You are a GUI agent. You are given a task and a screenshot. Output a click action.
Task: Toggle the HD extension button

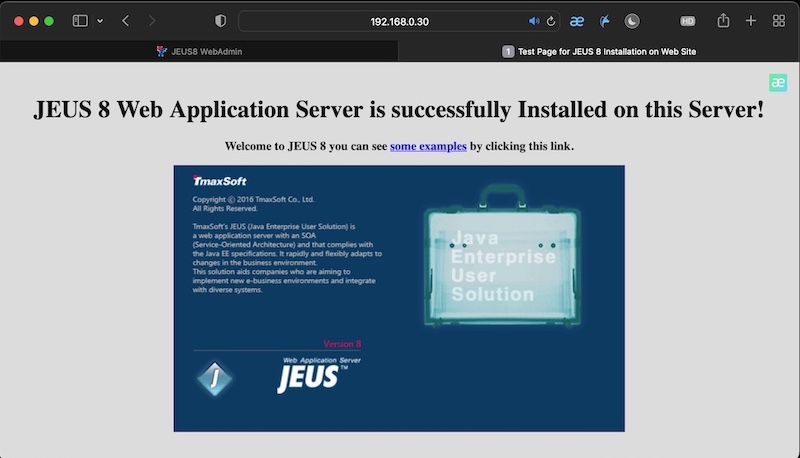[x=687, y=21]
